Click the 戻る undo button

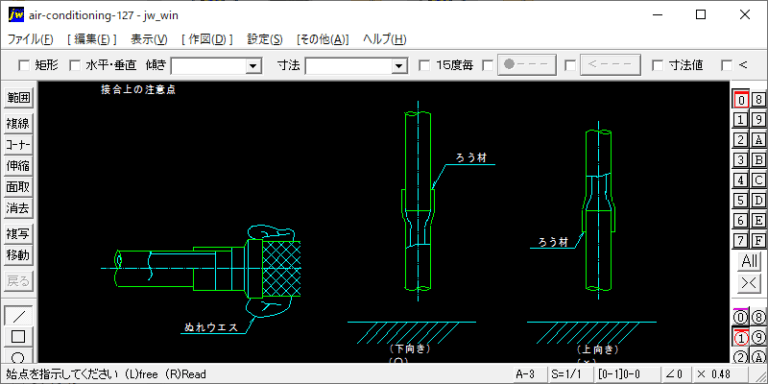pyautogui.click(x=19, y=281)
